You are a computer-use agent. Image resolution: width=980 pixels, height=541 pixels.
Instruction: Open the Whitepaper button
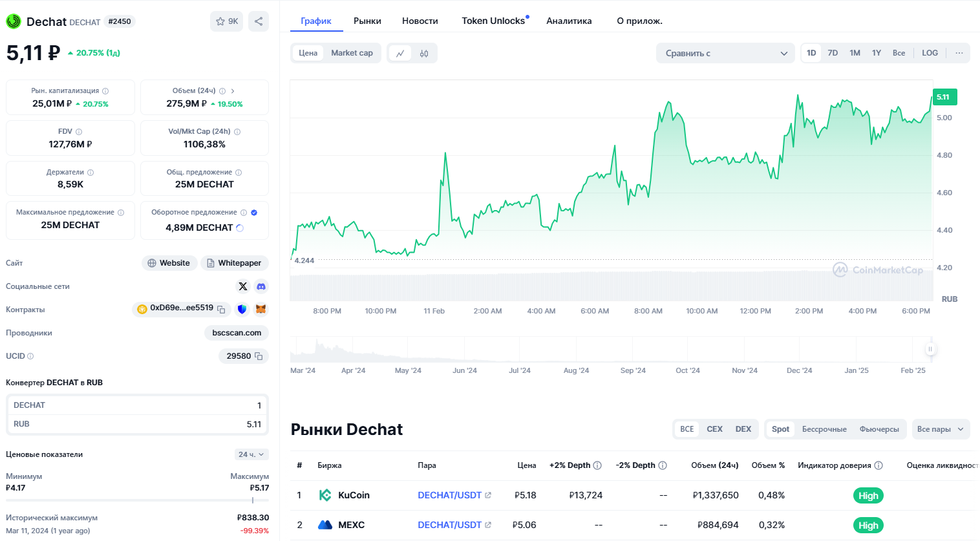(234, 263)
